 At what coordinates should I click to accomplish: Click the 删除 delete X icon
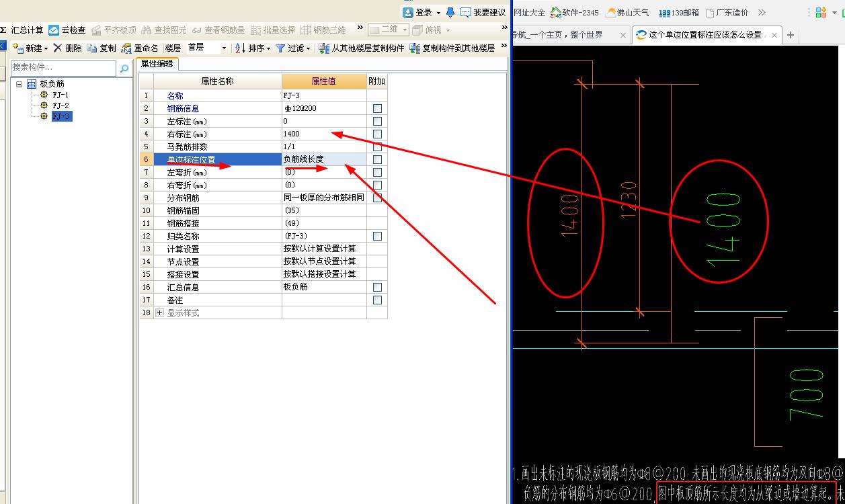tap(58, 48)
